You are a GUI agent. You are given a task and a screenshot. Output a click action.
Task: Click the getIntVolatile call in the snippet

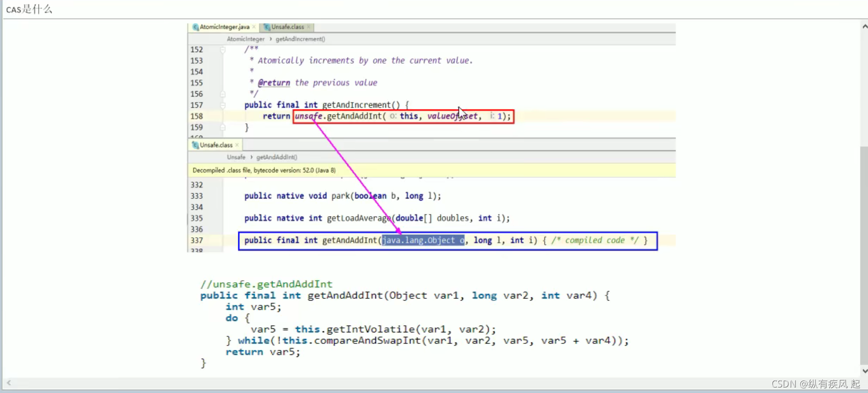(x=370, y=329)
